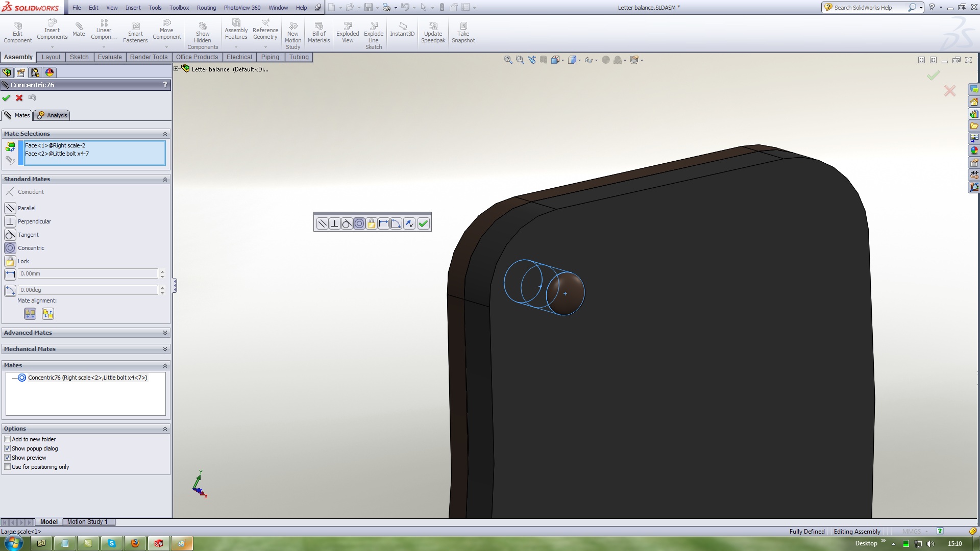
Task: Open the Tools menu
Action: point(155,8)
